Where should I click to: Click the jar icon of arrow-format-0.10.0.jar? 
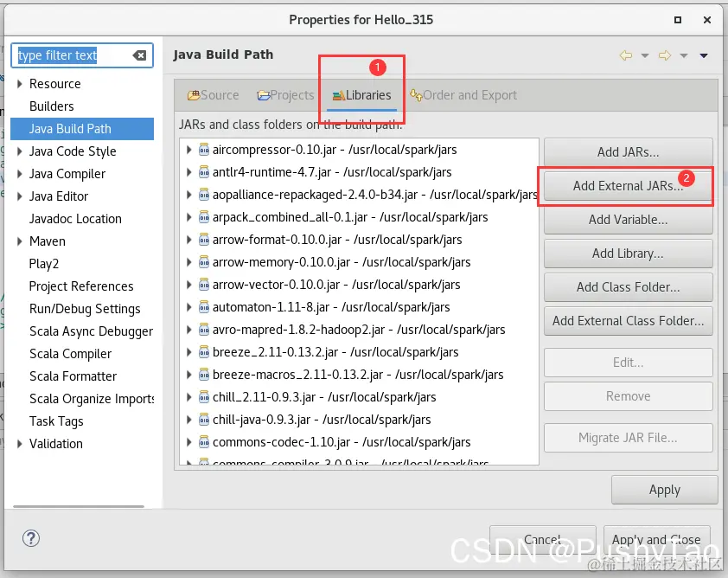[x=204, y=240]
